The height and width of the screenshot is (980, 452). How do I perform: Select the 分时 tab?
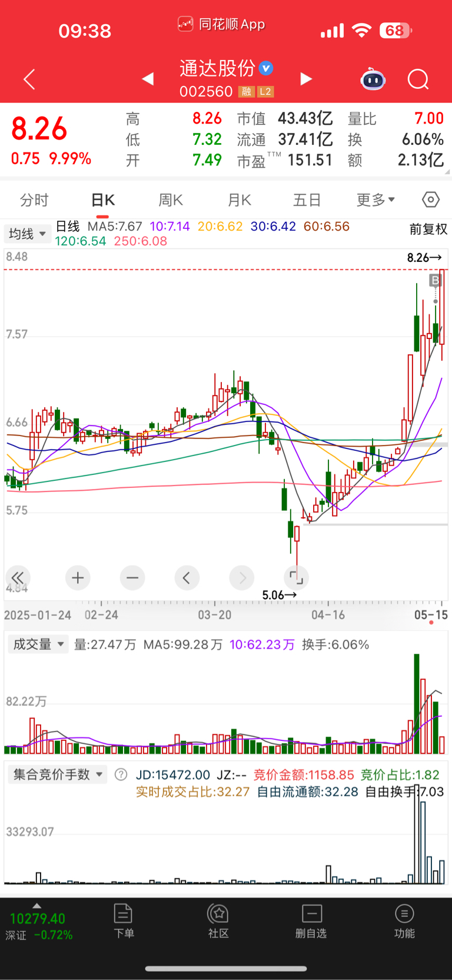tap(34, 200)
